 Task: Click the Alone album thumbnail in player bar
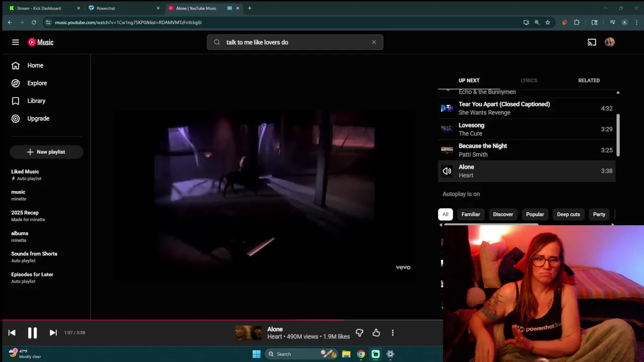(249, 333)
